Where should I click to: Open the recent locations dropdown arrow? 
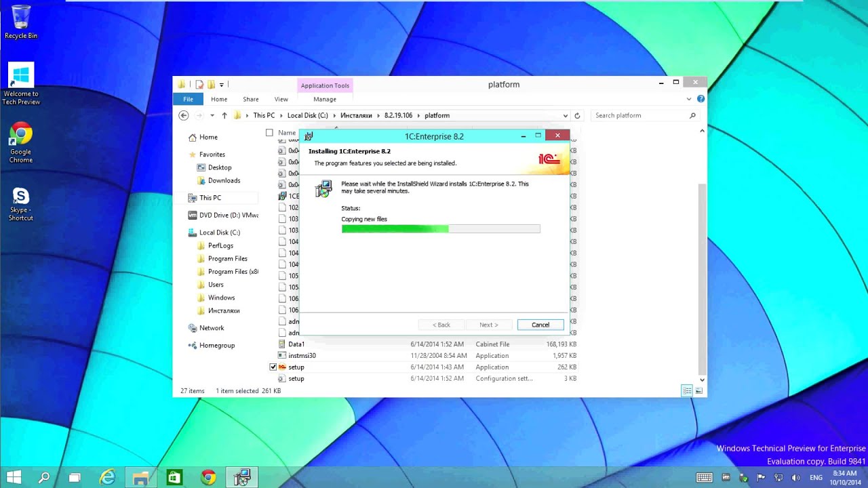coord(212,116)
